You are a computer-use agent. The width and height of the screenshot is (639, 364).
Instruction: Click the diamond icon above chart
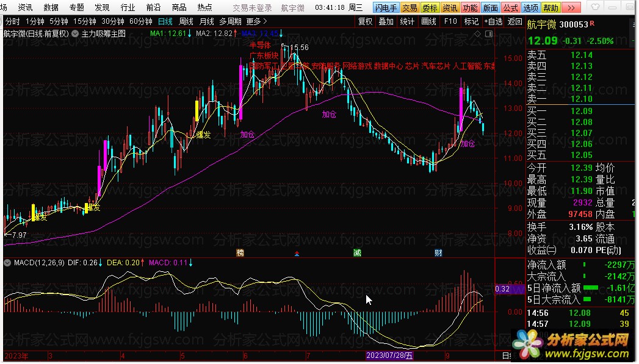pyautogui.click(x=478, y=34)
